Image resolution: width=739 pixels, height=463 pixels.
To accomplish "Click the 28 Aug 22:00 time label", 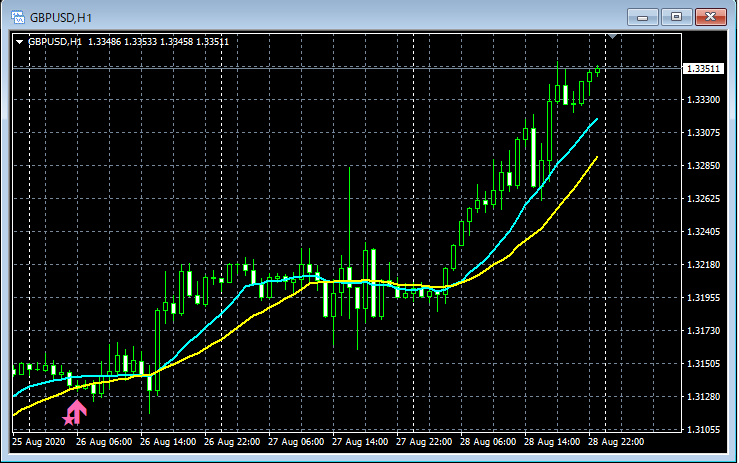I will [x=616, y=442].
